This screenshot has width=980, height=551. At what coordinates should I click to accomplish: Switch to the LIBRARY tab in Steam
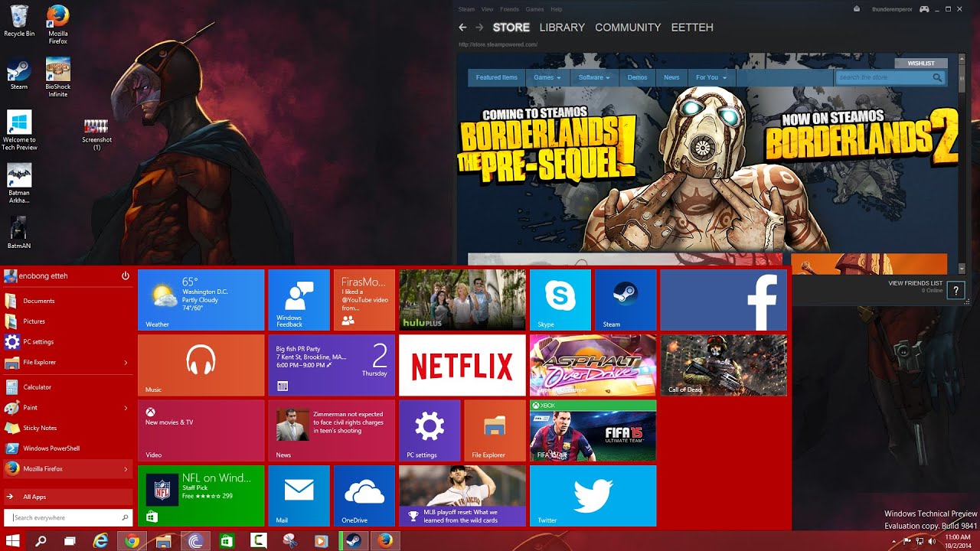pyautogui.click(x=562, y=28)
